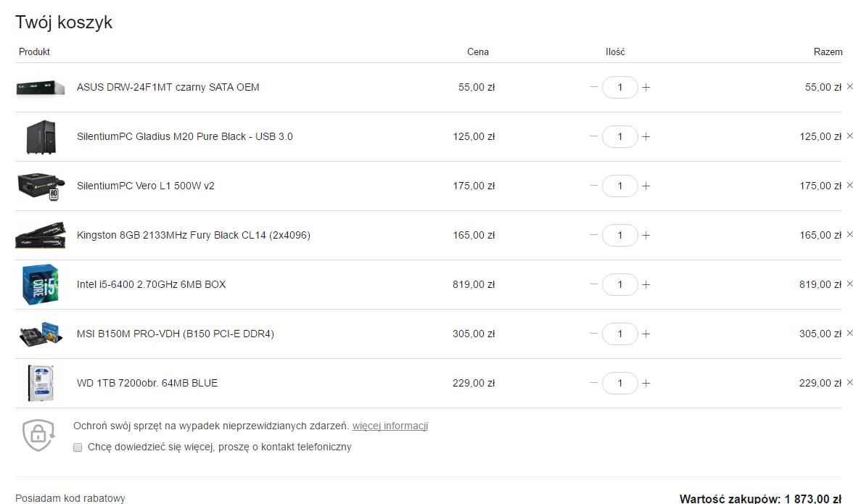Remove MSI B150M PRO-VDH motherboard from cart
The image size is (861, 504).
click(x=850, y=334)
